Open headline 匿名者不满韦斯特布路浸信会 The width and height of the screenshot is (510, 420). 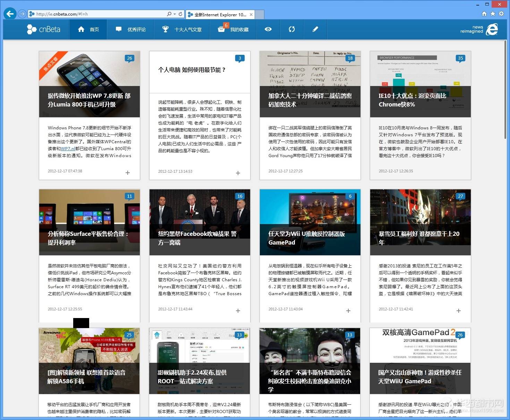tap(309, 381)
